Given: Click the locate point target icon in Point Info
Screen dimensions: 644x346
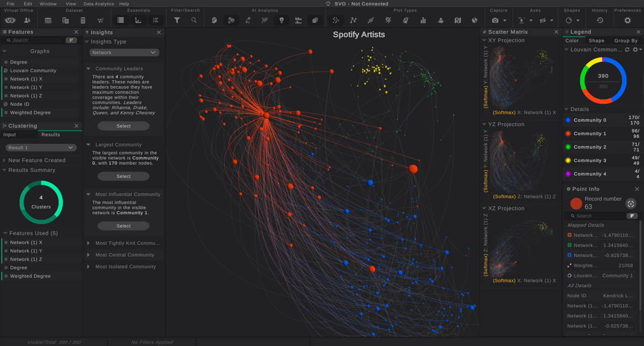Looking at the screenshot, I should [631, 204].
